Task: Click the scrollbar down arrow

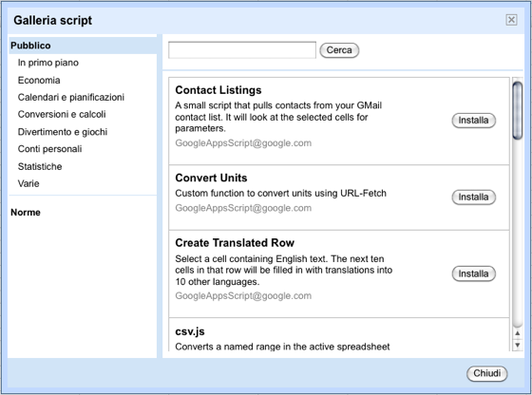Action: [x=518, y=346]
